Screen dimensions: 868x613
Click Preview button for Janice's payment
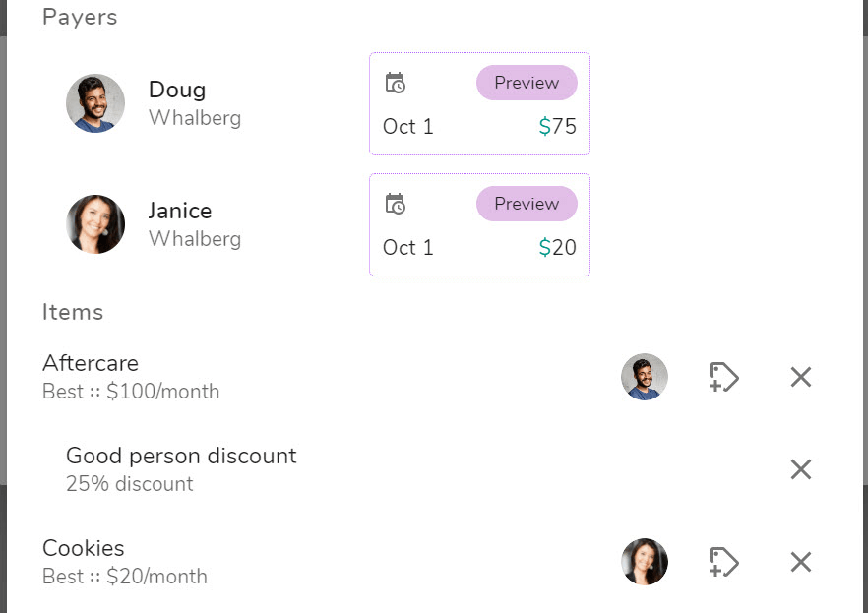(527, 204)
